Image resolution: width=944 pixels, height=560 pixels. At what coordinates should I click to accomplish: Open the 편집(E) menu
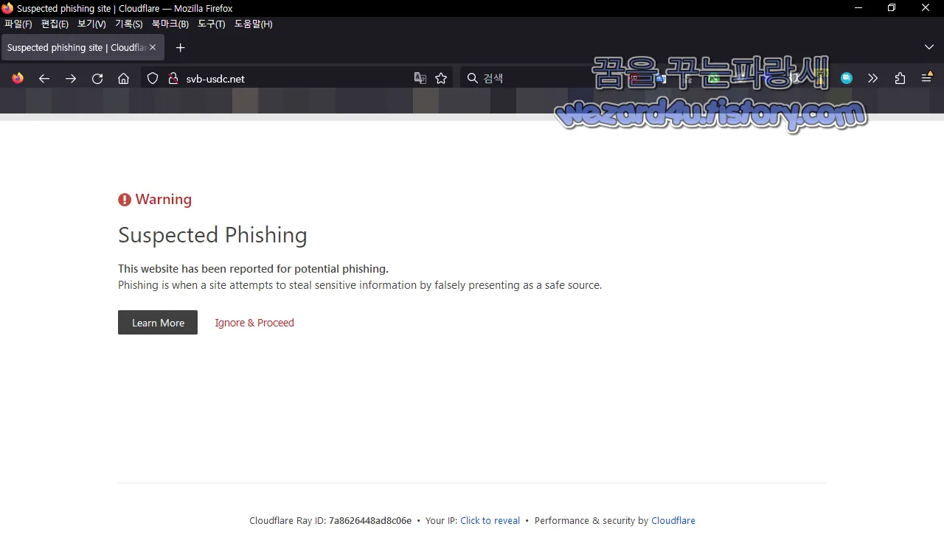coord(55,24)
